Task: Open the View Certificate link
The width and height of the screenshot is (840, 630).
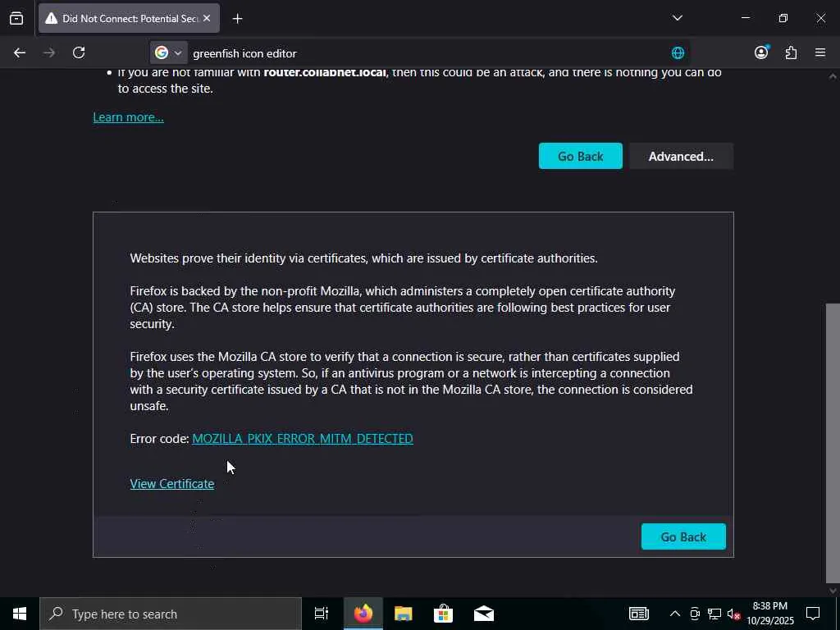Action: pyautogui.click(x=172, y=484)
